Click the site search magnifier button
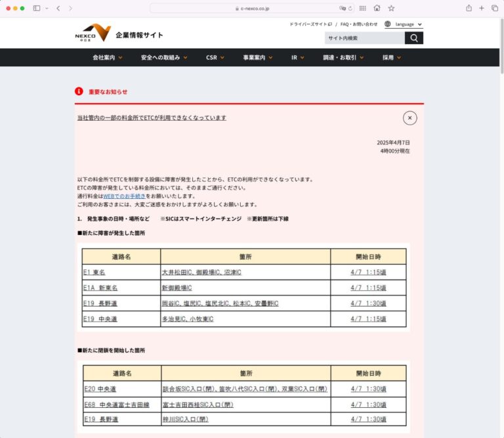 tap(414, 38)
